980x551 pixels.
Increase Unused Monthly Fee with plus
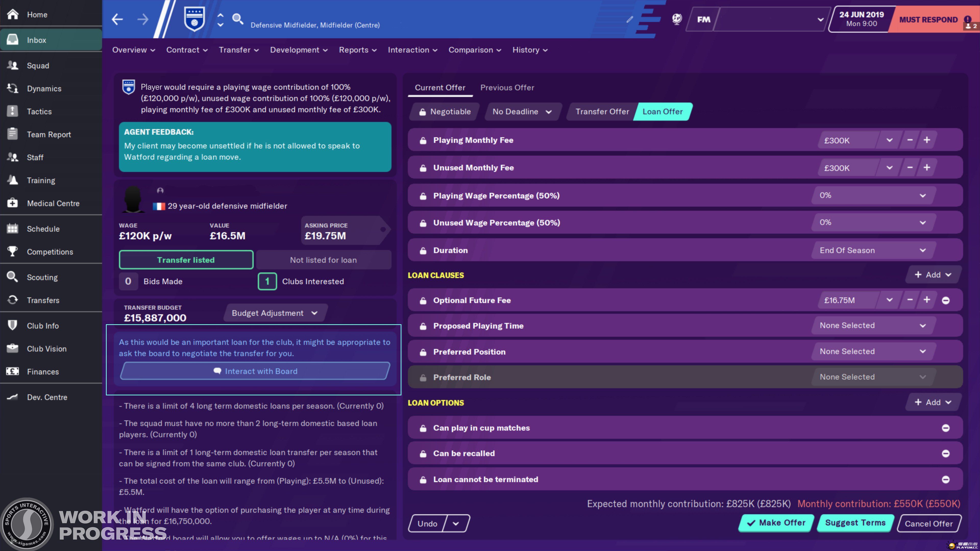pyautogui.click(x=926, y=168)
